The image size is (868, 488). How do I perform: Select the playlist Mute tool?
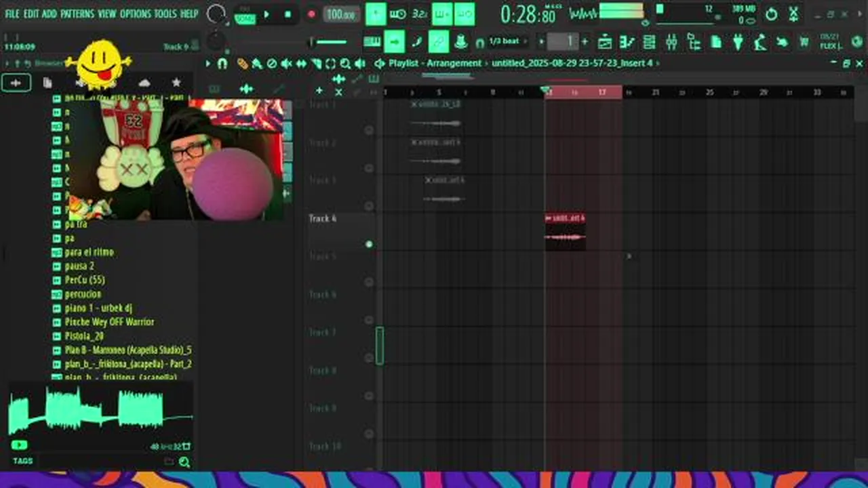tap(286, 64)
